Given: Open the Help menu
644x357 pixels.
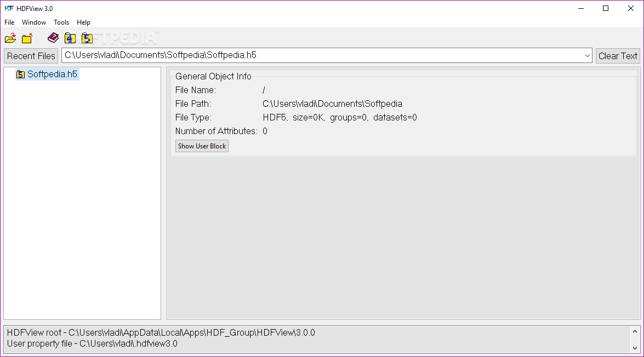Looking at the screenshot, I should (x=83, y=22).
